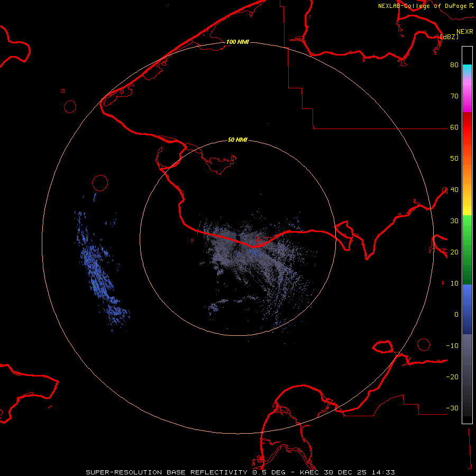Pick the gray band of the color bar
476x476 pixels.
467,375
